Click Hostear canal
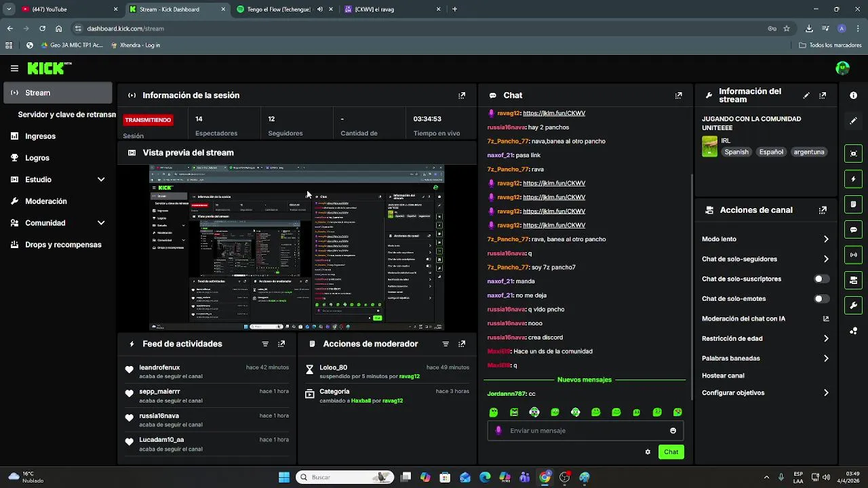Image resolution: width=868 pixels, height=488 pixels. click(x=723, y=375)
